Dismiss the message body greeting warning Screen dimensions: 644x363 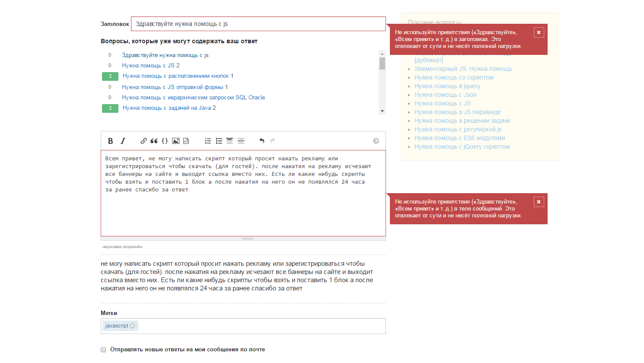pyautogui.click(x=539, y=202)
